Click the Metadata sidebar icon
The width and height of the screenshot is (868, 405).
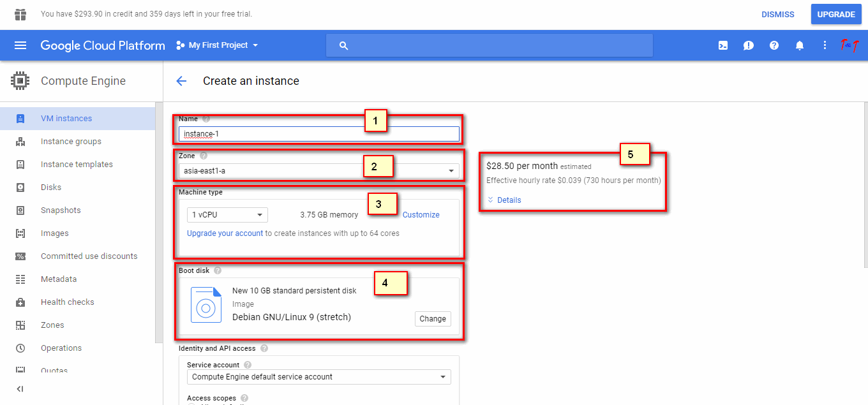coord(20,279)
